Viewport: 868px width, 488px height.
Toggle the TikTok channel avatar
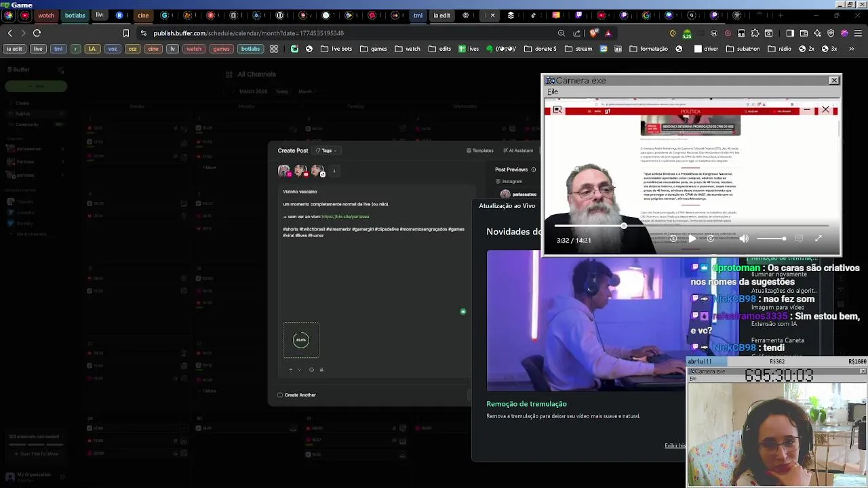coord(317,171)
